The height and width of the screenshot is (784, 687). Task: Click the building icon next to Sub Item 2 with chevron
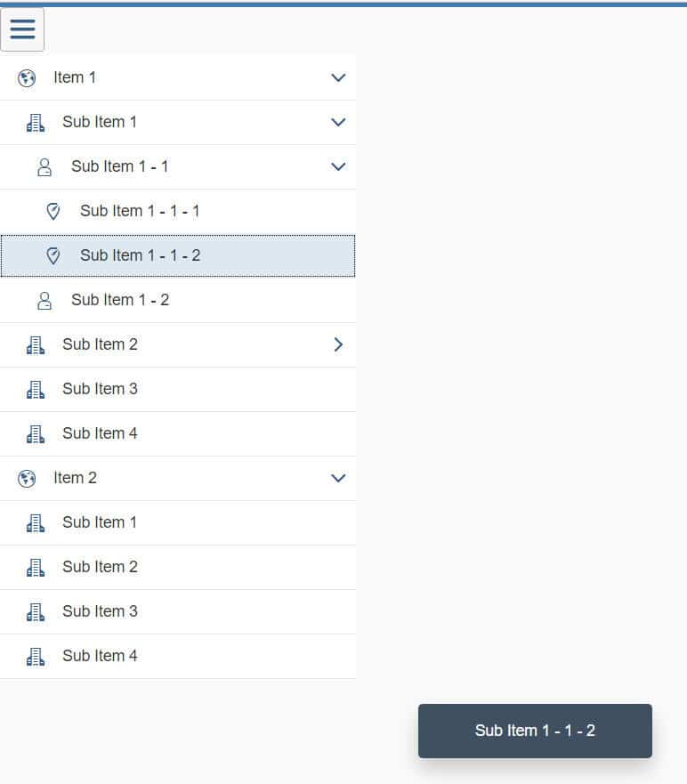coord(36,345)
